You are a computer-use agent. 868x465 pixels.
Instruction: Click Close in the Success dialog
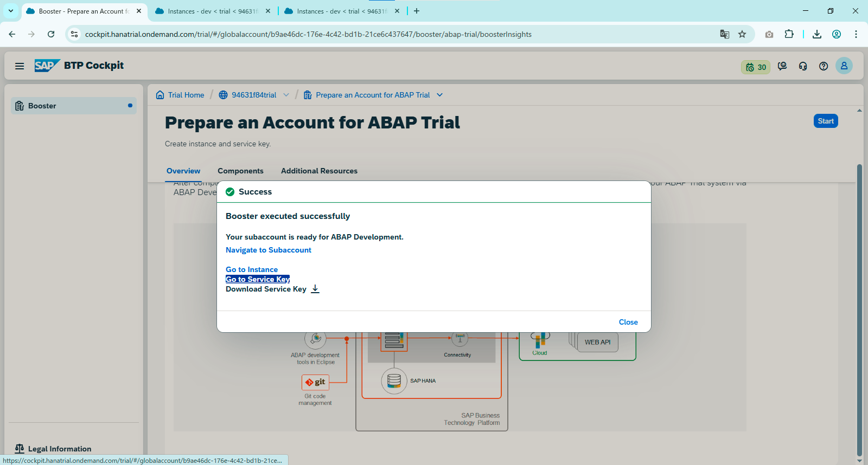tap(628, 322)
